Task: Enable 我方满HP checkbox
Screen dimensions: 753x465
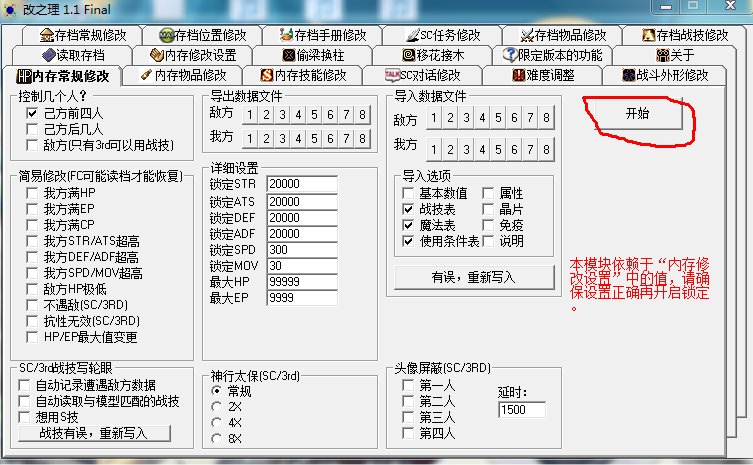Action: [32, 193]
